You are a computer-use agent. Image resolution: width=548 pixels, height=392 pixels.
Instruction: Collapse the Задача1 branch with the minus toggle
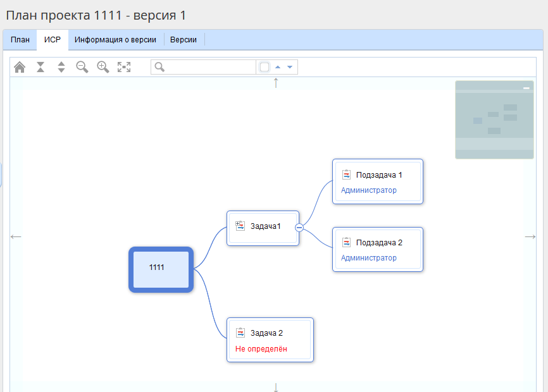coord(299,228)
